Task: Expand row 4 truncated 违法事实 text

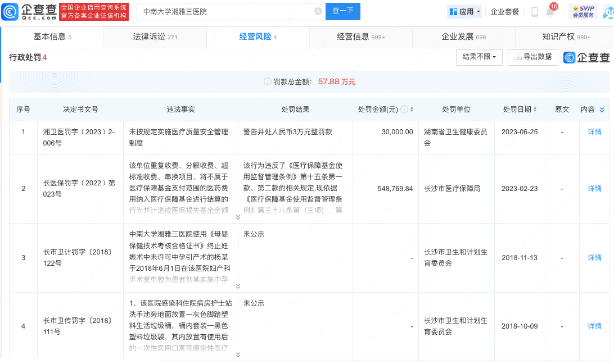Action: (x=238, y=355)
